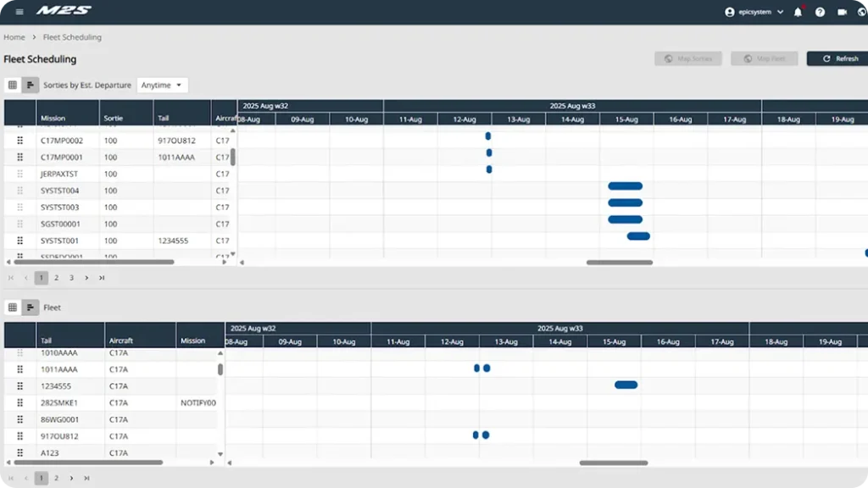Open the help question mark icon
868x488 pixels.
(819, 12)
